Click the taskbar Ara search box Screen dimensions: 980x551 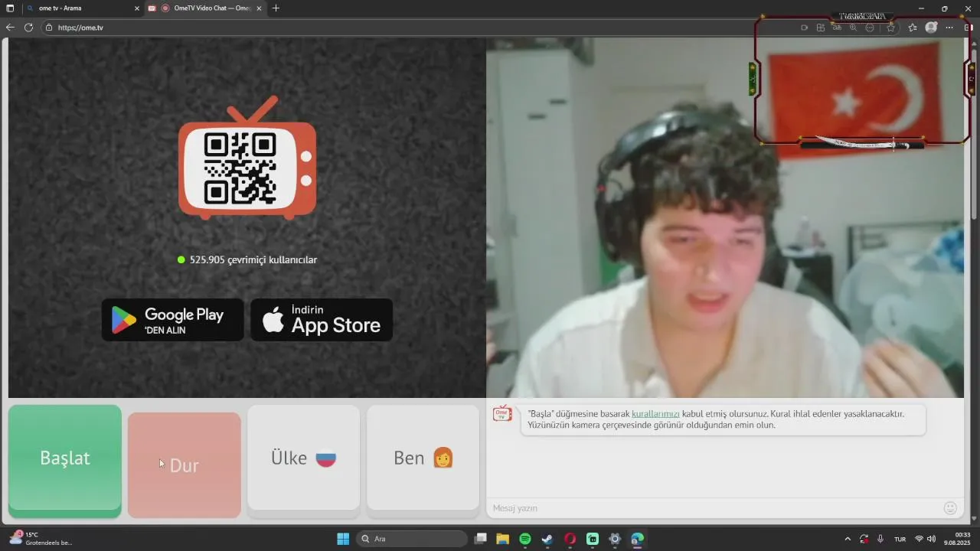pos(412,539)
